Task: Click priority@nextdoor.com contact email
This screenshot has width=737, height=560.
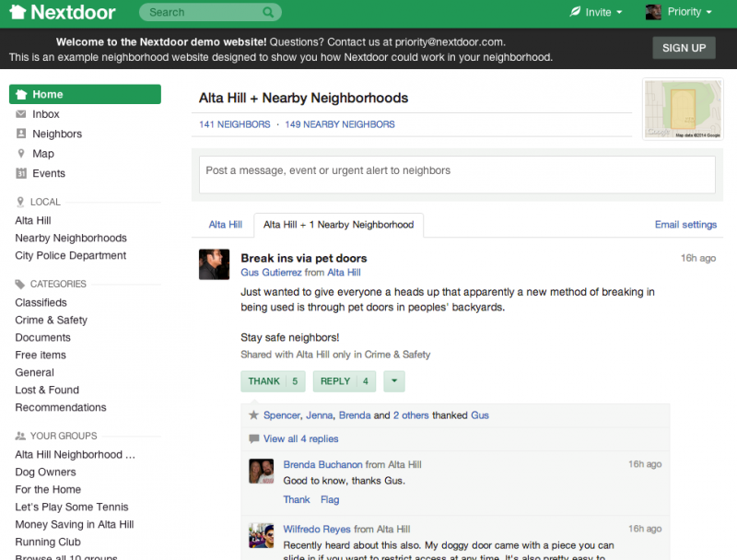Action: point(449,41)
